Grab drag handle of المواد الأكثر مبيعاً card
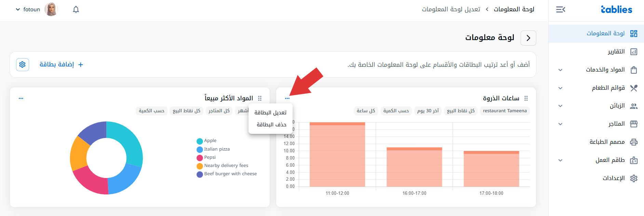Image resolution: width=644 pixels, height=216 pixels. (x=260, y=98)
